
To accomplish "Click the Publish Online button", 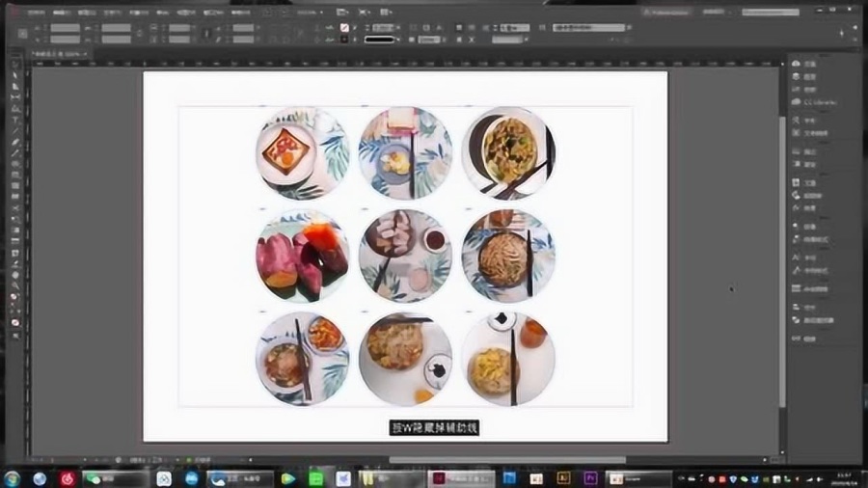I will click(x=665, y=13).
